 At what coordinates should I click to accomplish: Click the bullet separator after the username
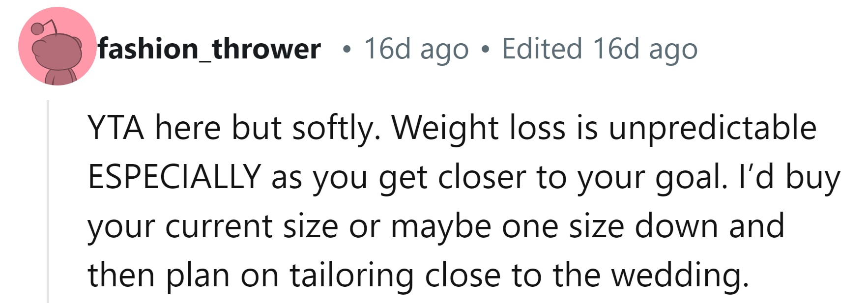(347, 49)
